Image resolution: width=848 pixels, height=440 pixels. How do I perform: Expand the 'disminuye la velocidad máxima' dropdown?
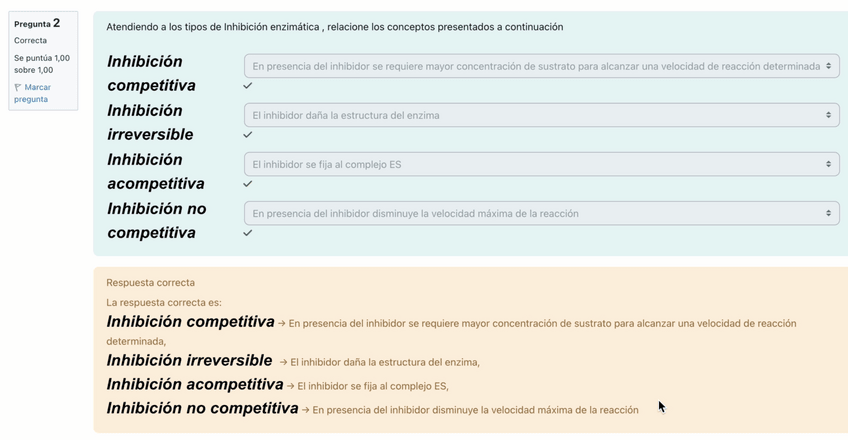541,213
